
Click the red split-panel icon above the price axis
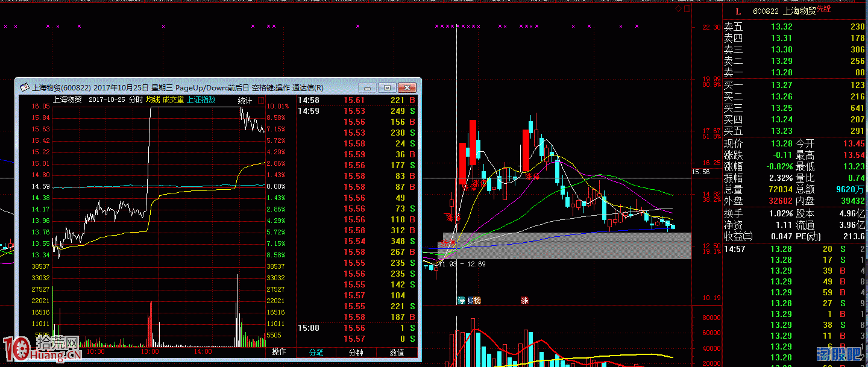687,9
